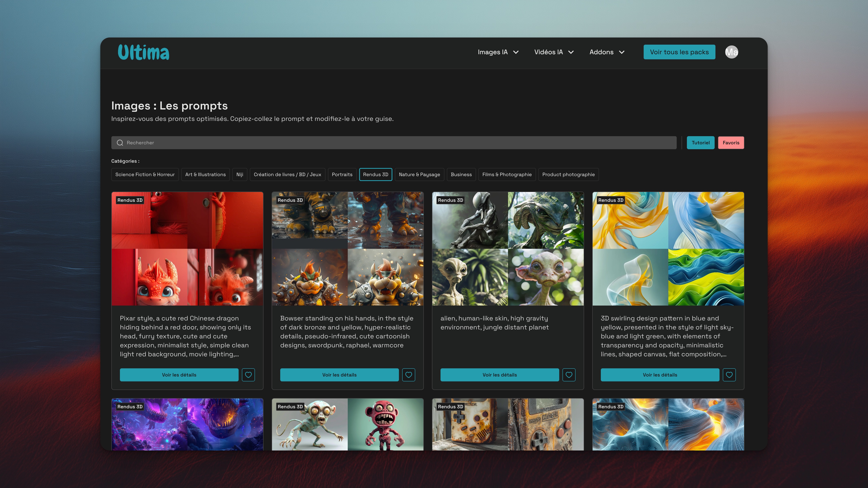Image resolution: width=868 pixels, height=488 pixels.
Task: Favorite the red Chinese dragon prompt
Action: click(x=248, y=375)
